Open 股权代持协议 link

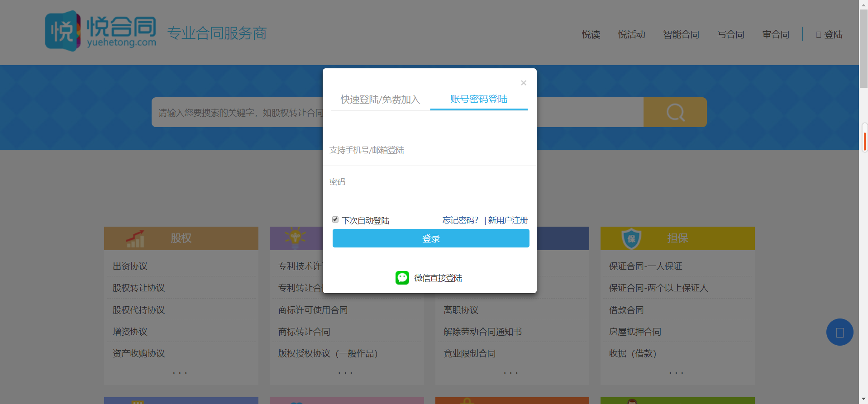click(138, 310)
